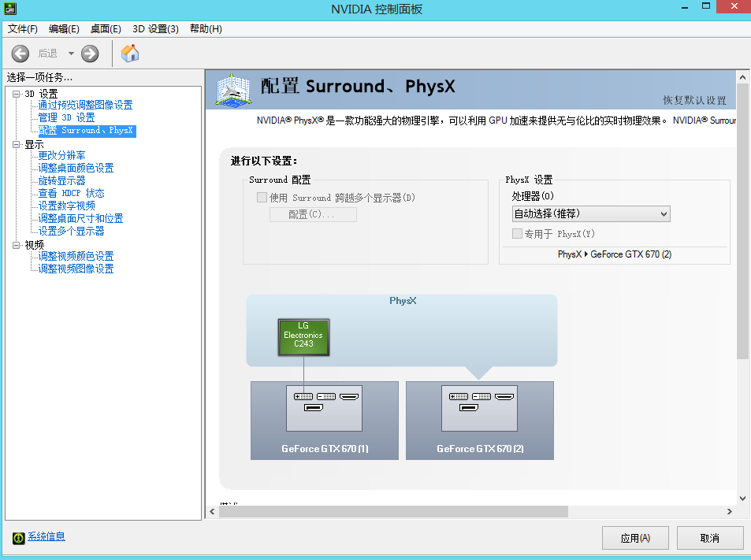Image resolution: width=751 pixels, height=560 pixels.
Task: Collapse the 显示 tree node
Action: 17,144
